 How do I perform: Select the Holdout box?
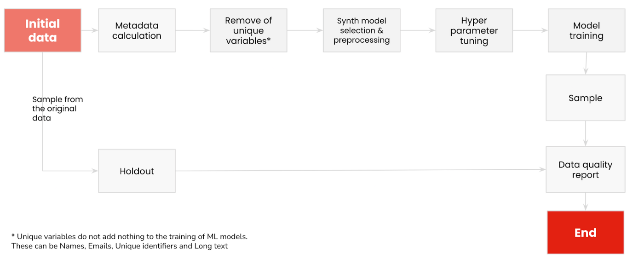(137, 171)
